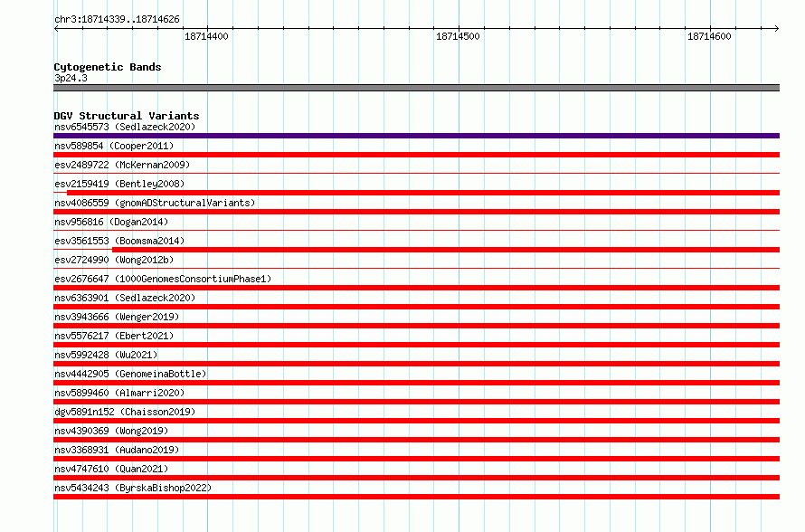Screen dimensions: 805x532
Task: Open variant nsv5434243 (ByrskaBishop2022) label
Action: click(133, 488)
